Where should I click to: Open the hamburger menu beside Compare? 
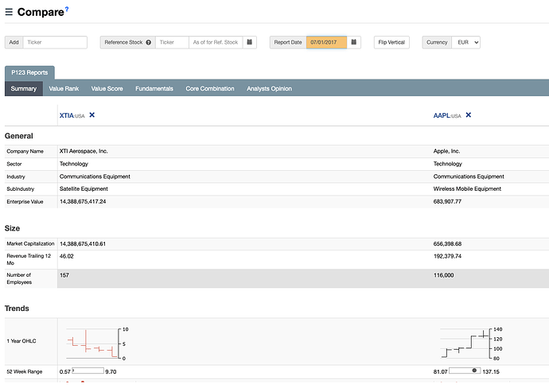click(9, 12)
